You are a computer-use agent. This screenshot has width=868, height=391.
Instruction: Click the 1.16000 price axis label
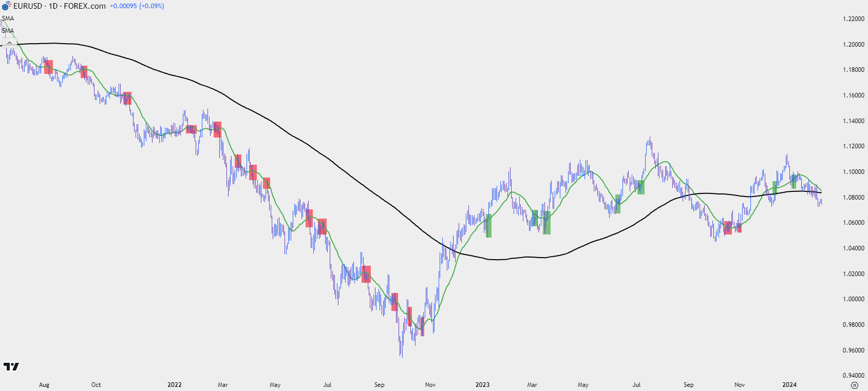point(854,95)
